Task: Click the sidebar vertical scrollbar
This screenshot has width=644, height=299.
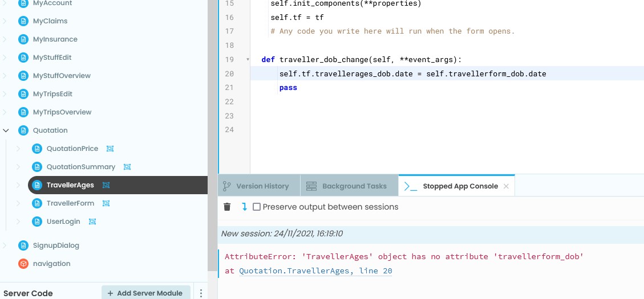Action: [212, 85]
